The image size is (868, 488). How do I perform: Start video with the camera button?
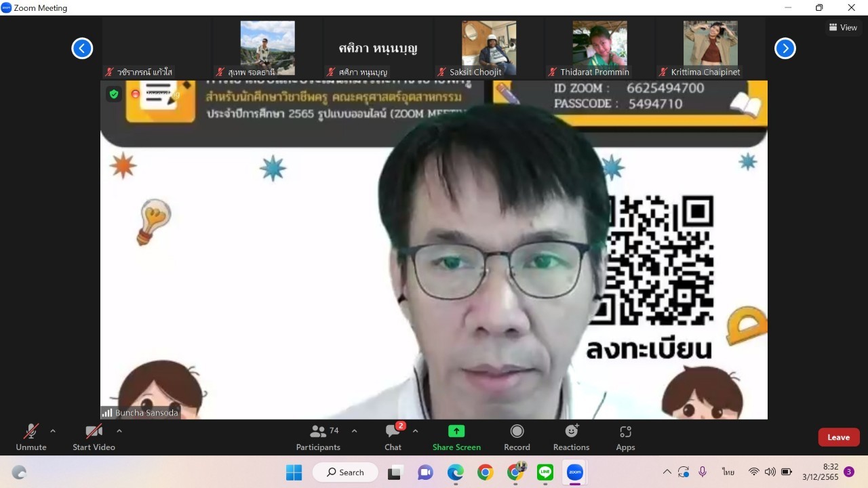pyautogui.click(x=94, y=437)
